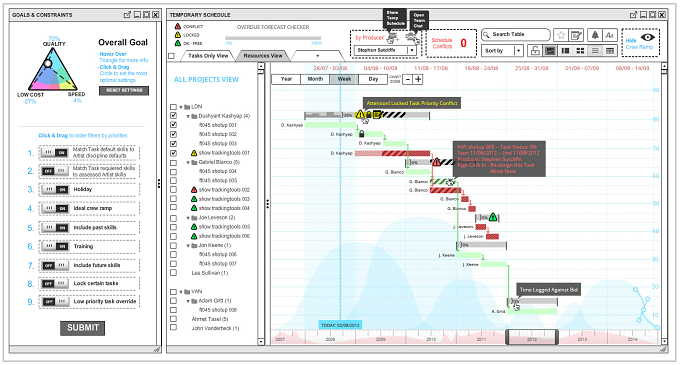Check the VAN group checkbox
This screenshot has height=365, width=680.
tap(173, 292)
